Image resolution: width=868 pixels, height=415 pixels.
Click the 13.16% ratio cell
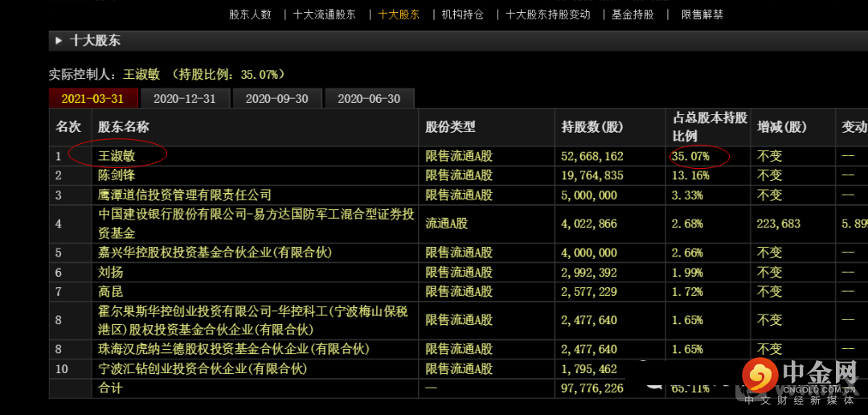pos(691,175)
